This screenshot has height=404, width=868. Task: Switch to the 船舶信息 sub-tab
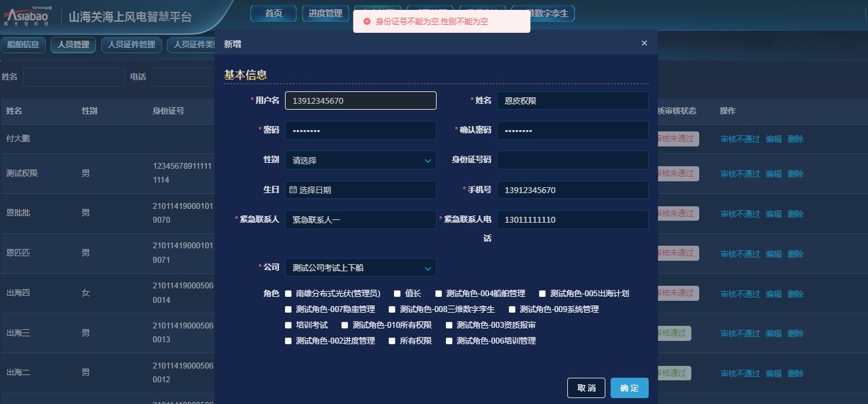click(23, 45)
